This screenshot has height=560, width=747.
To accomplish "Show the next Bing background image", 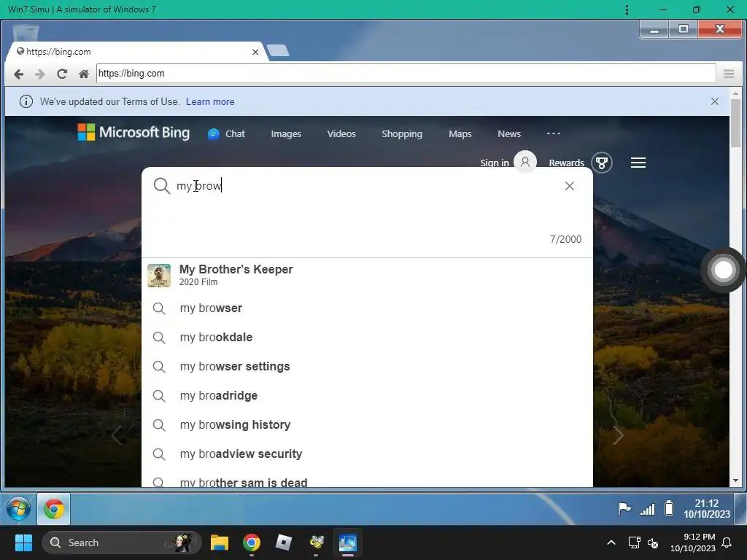I will [x=618, y=435].
